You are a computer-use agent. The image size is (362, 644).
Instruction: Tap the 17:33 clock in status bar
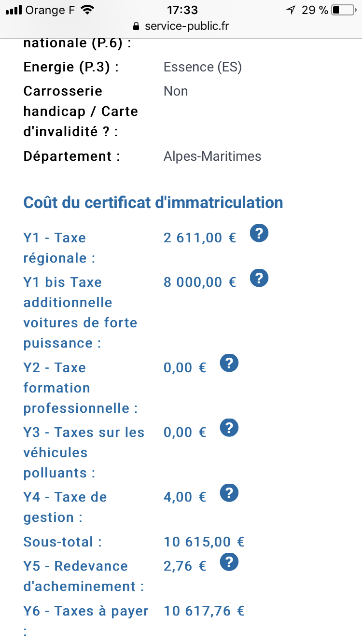tap(182, 10)
